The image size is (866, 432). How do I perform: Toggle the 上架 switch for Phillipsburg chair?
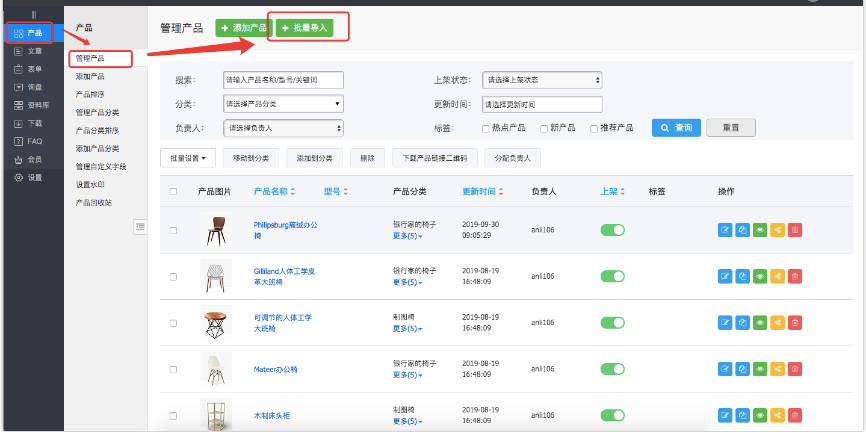pyautogui.click(x=612, y=230)
